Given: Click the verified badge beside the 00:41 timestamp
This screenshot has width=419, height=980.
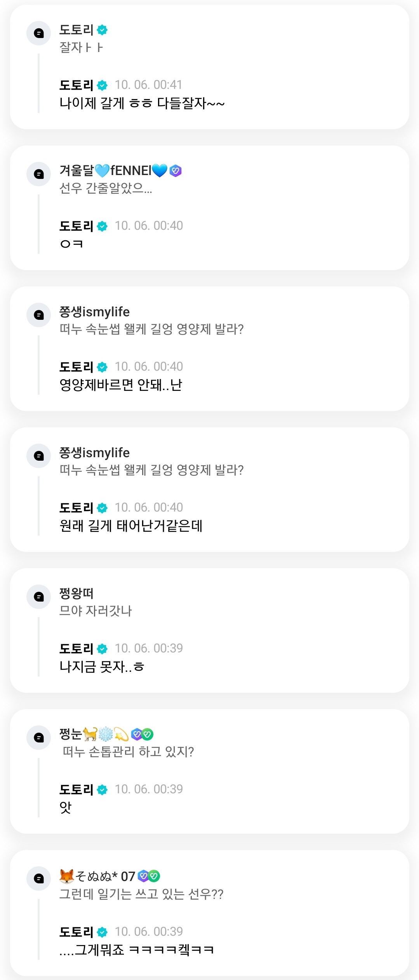Looking at the screenshot, I should (102, 85).
